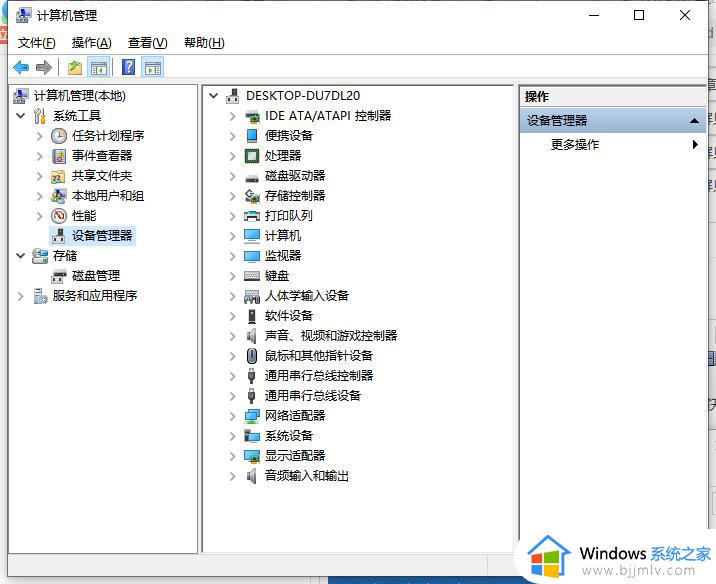This screenshot has width=716, height=584.
Task: Click the 共享文件夹 icon
Action: pos(58,176)
